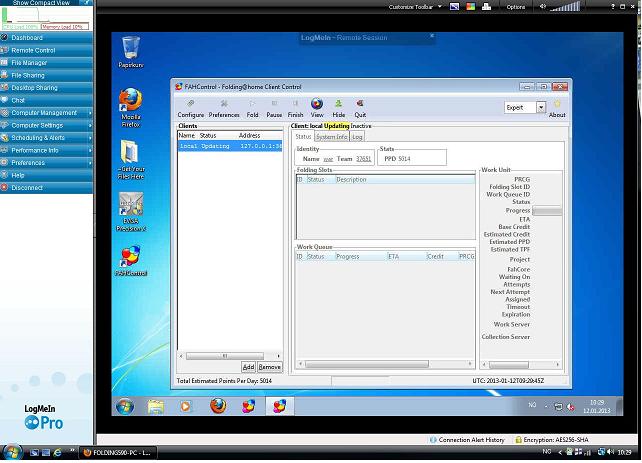Screen dimensions: 642x463
Task: Click the Remove client button
Action: pyautogui.click(x=269, y=367)
